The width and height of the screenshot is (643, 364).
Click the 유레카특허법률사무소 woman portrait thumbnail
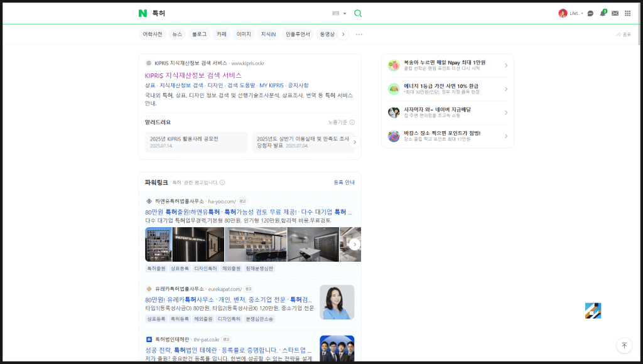(x=337, y=302)
